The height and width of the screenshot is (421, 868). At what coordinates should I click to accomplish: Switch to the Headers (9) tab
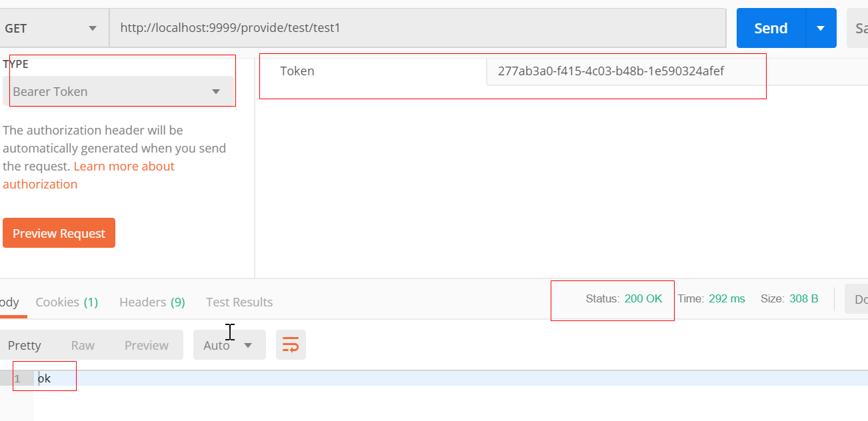coord(151,302)
